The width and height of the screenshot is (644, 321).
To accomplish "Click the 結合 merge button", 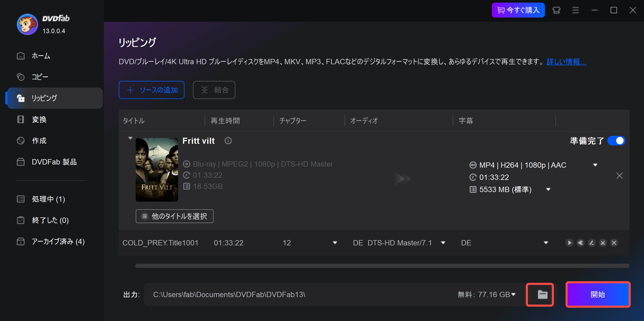I will (x=214, y=90).
